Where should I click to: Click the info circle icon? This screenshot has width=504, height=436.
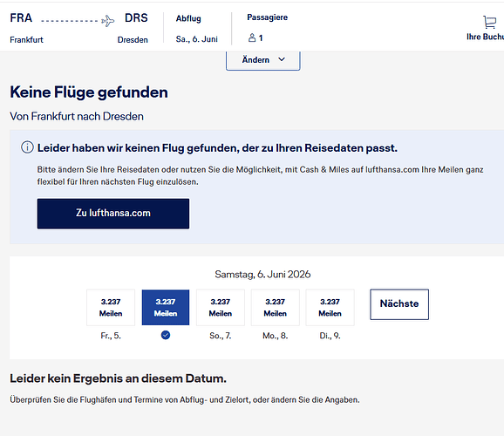(27, 147)
